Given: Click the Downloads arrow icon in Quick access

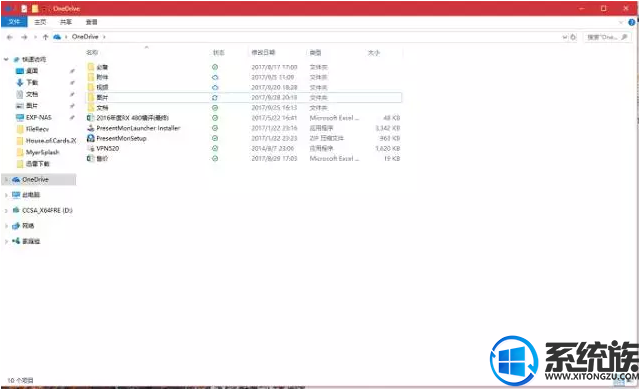Looking at the screenshot, I should tap(20, 82).
